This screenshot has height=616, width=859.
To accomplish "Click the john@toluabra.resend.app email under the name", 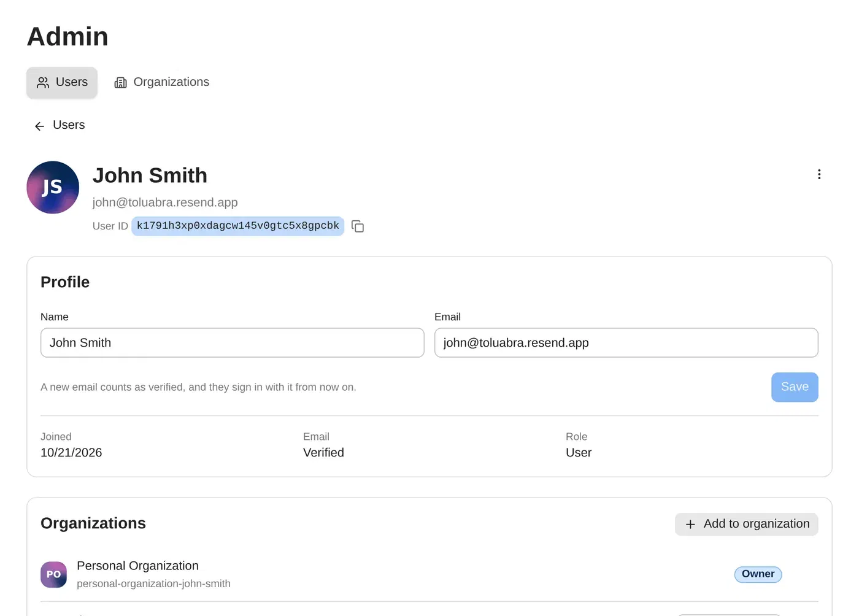I will click(165, 202).
